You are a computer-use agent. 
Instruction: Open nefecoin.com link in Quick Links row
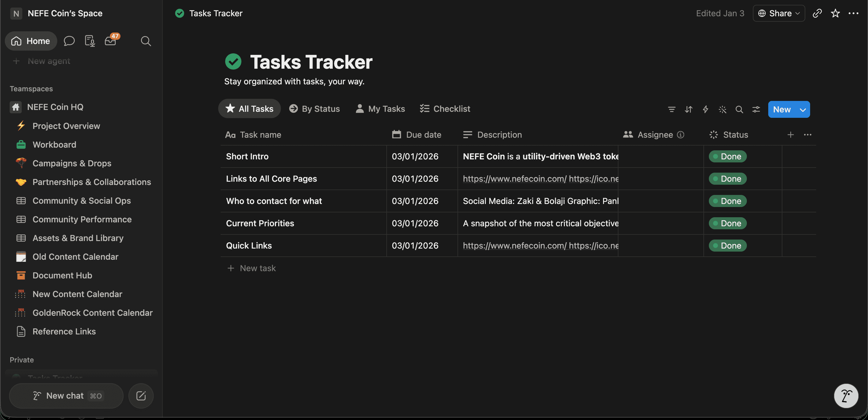[x=514, y=246]
